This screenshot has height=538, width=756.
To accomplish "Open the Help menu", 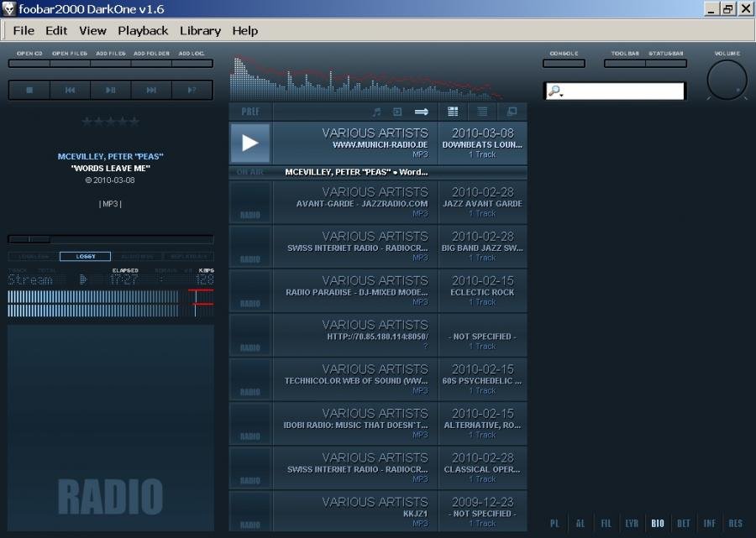I will coord(245,31).
